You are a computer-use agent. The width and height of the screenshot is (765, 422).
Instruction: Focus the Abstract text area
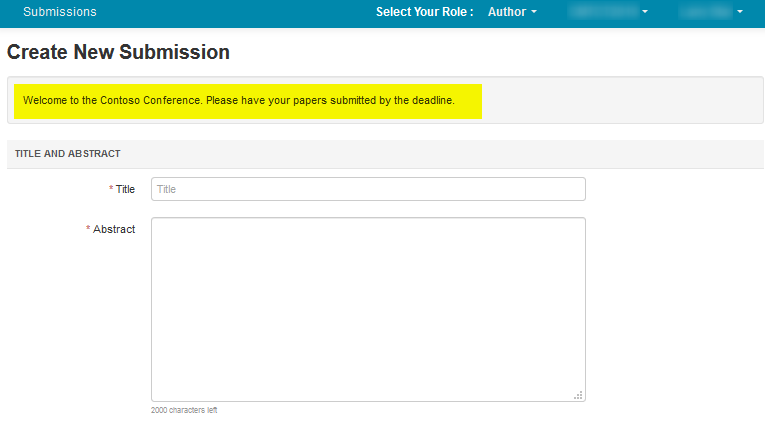(368, 309)
